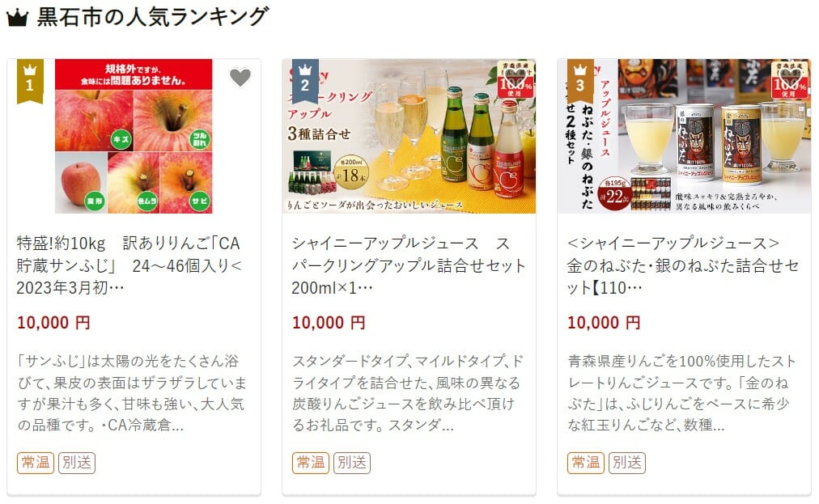Favorite the 訳ありりんご item with heart icon

click(x=240, y=78)
